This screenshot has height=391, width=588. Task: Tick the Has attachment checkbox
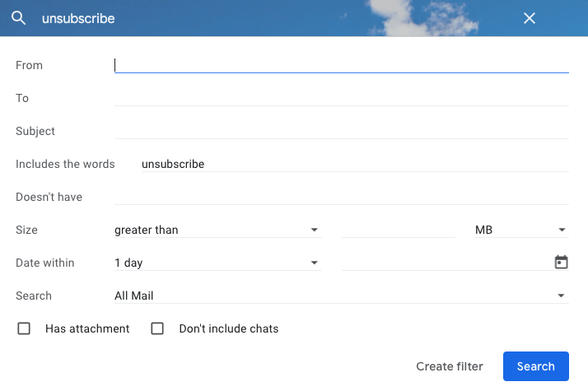coord(25,328)
